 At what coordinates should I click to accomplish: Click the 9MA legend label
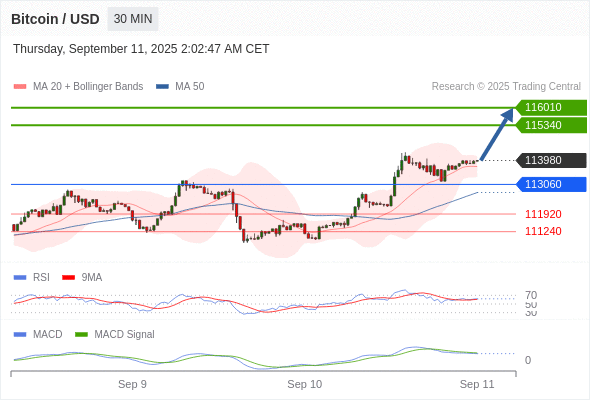(x=92, y=278)
